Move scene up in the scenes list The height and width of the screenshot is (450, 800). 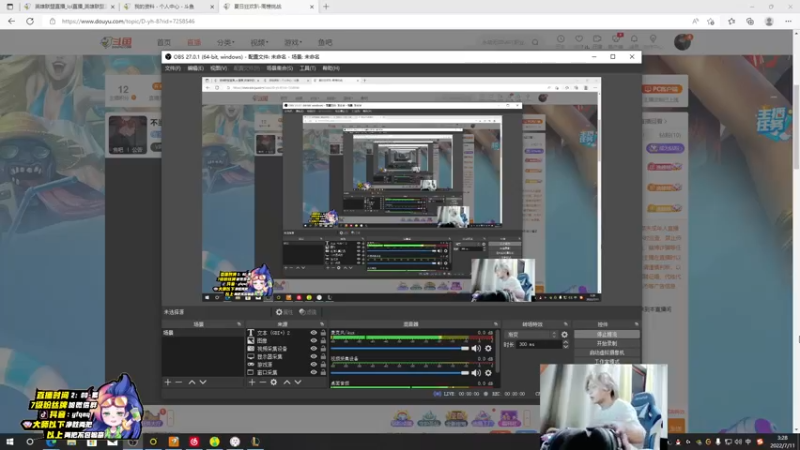pyautogui.click(x=192, y=382)
